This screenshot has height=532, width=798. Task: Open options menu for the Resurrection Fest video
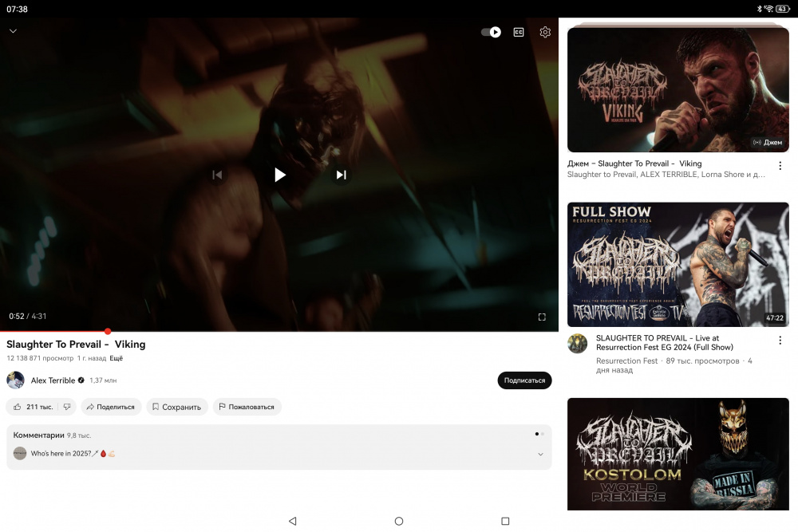click(780, 341)
